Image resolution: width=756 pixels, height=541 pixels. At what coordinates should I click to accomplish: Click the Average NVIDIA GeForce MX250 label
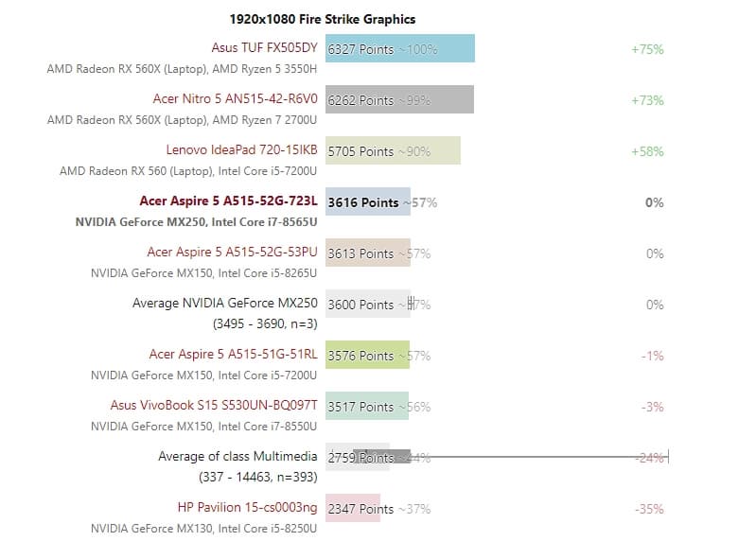pos(225,303)
